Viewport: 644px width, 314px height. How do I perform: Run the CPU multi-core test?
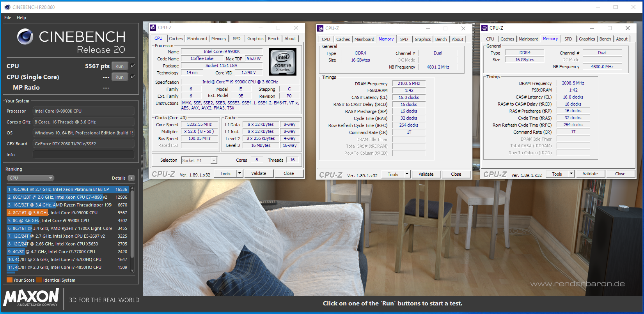[120, 66]
